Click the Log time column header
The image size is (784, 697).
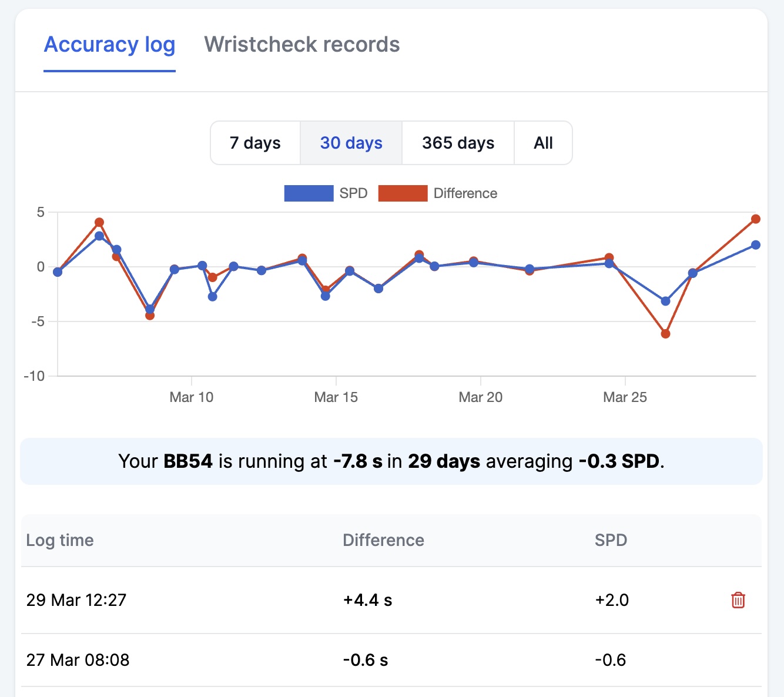point(59,541)
